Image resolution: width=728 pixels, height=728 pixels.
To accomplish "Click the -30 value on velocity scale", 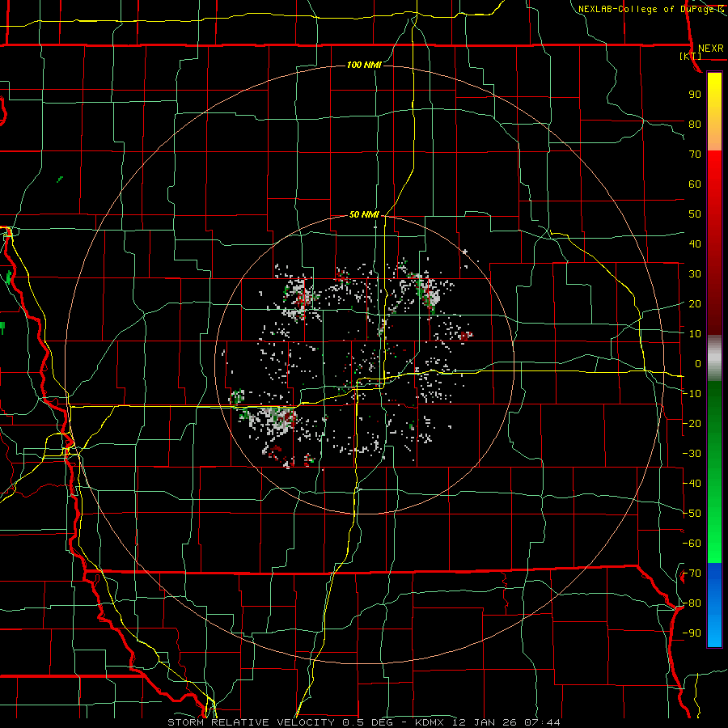I will click(692, 454).
